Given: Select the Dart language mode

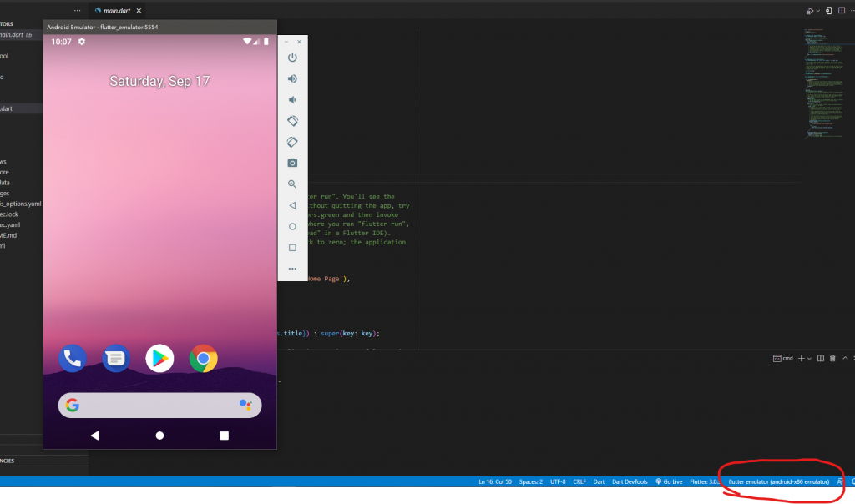Looking at the screenshot, I should [599, 481].
